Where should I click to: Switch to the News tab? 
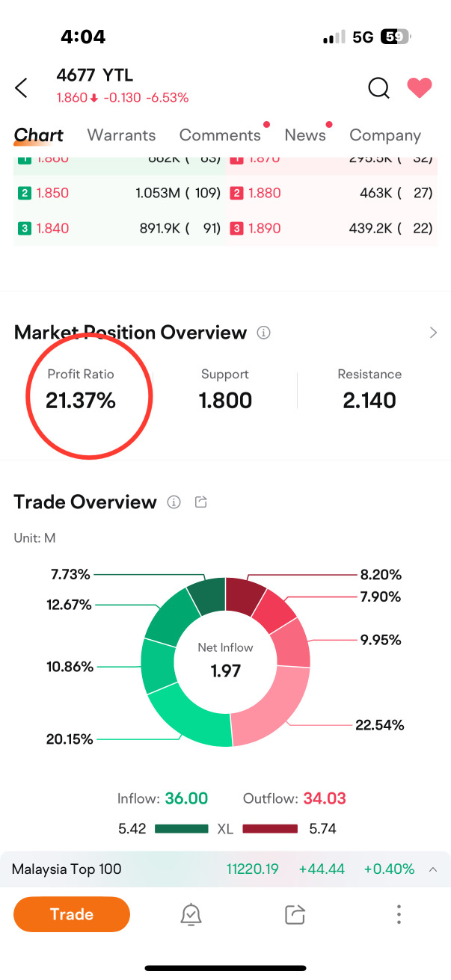tap(305, 135)
